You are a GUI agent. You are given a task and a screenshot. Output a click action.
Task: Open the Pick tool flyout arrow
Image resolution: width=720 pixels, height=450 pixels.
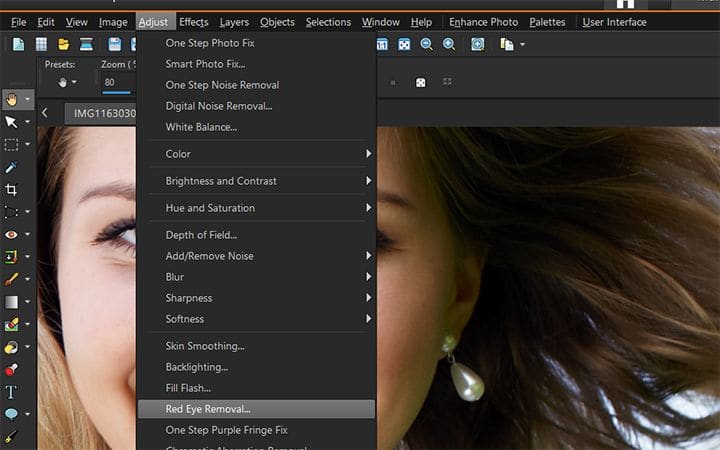[27, 122]
